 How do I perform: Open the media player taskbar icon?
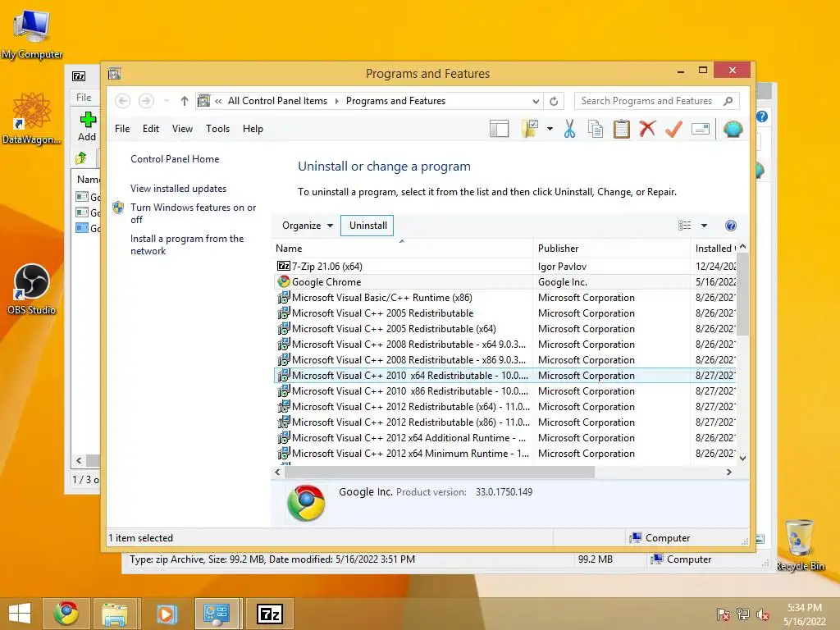click(x=166, y=614)
